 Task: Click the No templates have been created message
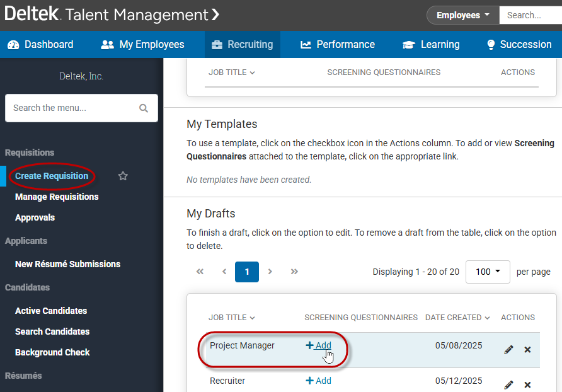pyautogui.click(x=249, y=180)
